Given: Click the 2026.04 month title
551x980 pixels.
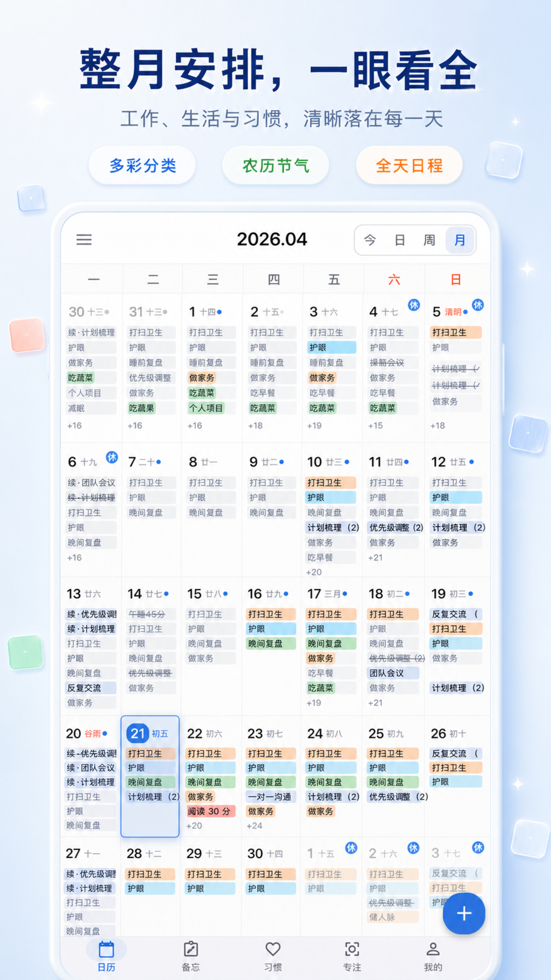Looking at the screenshot, I should 272,239.
